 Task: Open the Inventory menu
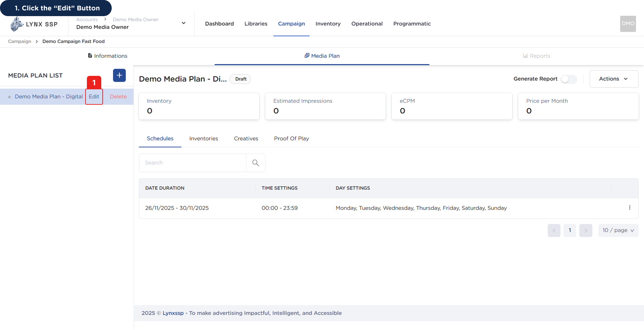pos(328,24)
